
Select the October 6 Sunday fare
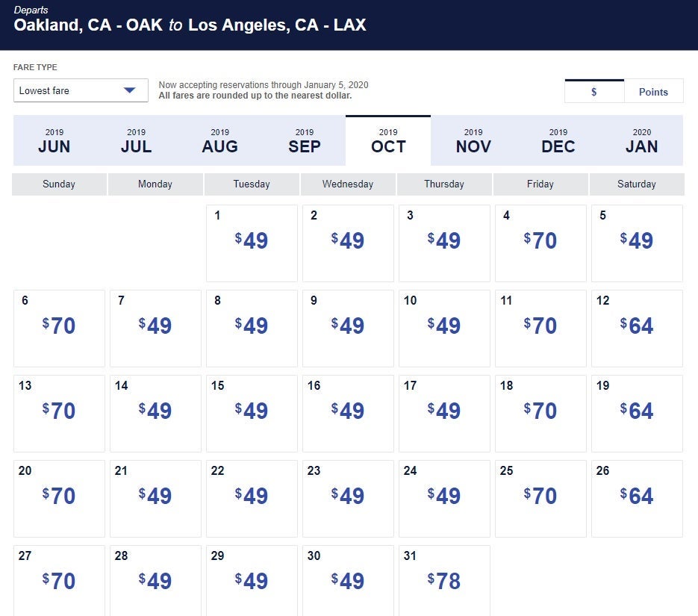[x=59, y=328]
